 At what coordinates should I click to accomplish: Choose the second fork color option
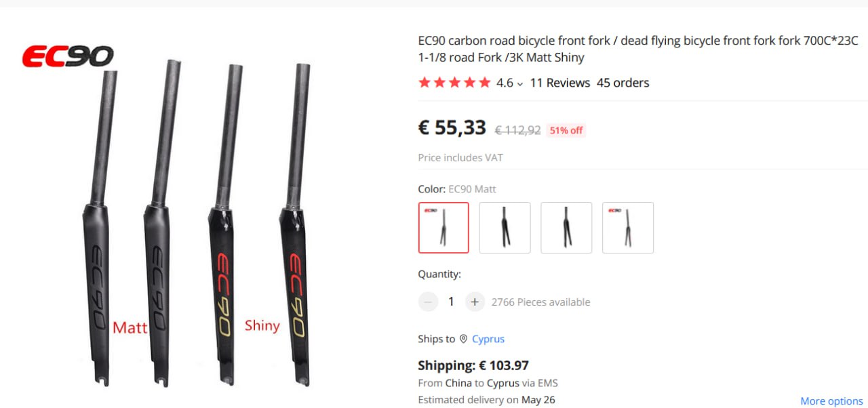point(505,228)
